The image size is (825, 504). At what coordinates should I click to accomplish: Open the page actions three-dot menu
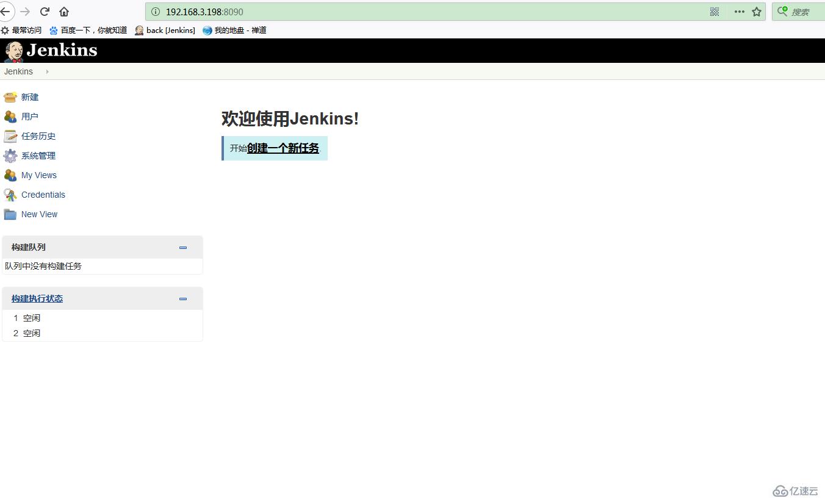click(x=740, y=12)
